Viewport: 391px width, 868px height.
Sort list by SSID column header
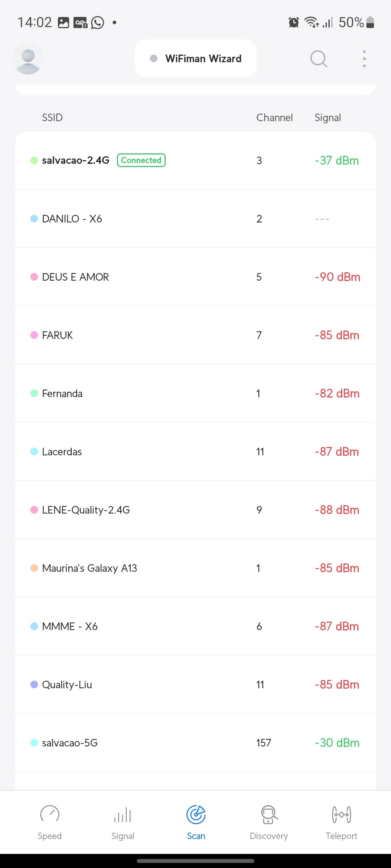tap(52, 118)
